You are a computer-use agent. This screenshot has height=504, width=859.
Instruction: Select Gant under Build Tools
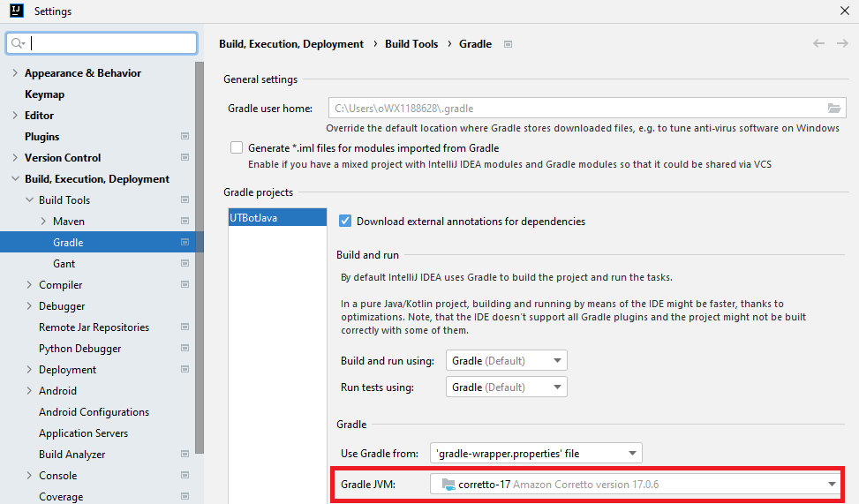64,264
